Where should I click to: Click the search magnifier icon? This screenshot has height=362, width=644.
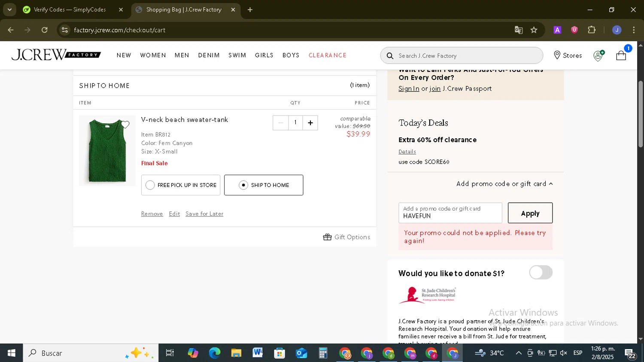coord(390,56)
